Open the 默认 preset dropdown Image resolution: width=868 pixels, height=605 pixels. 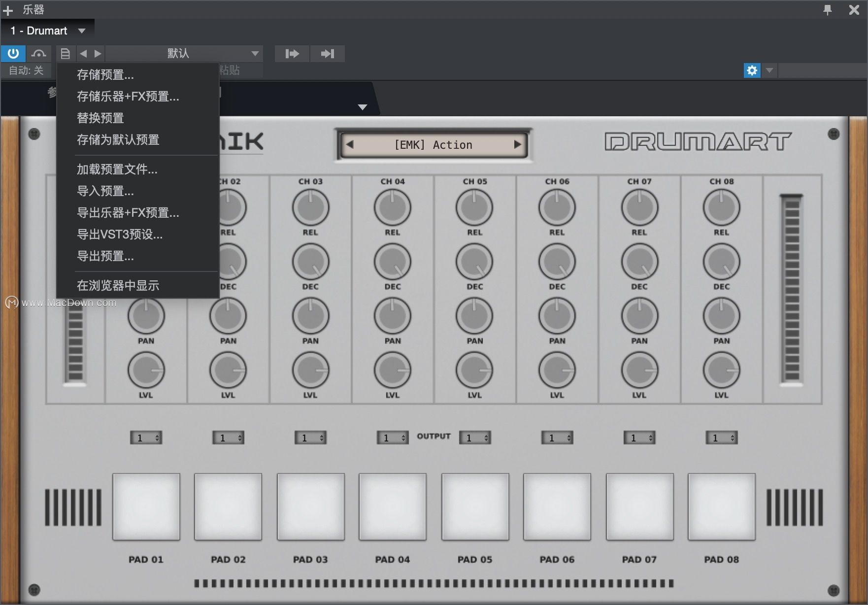(184, 53)
